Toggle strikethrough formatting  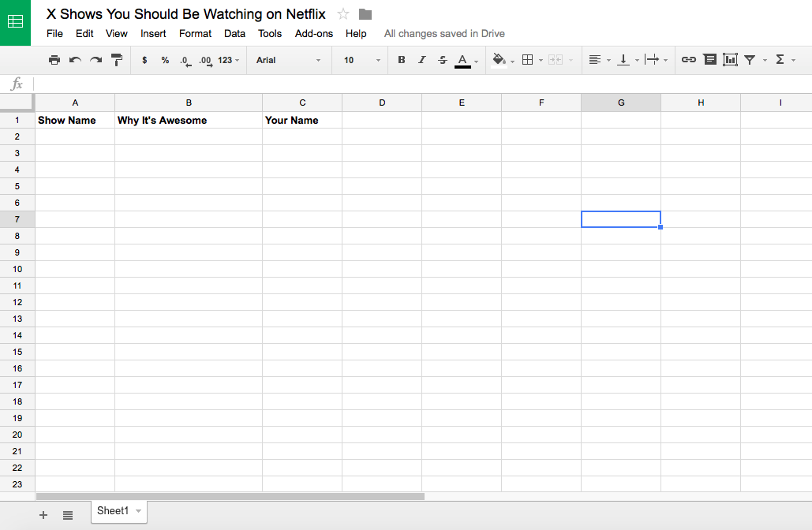[442, 59]
